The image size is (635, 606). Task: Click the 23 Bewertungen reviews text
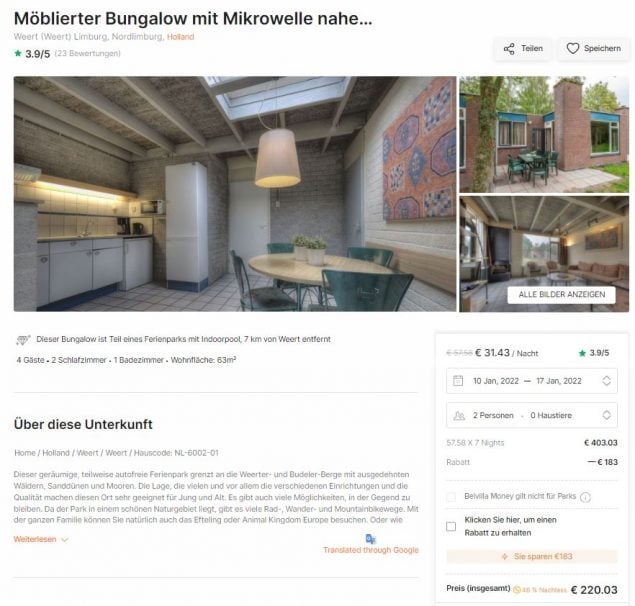tap(87, 53)
